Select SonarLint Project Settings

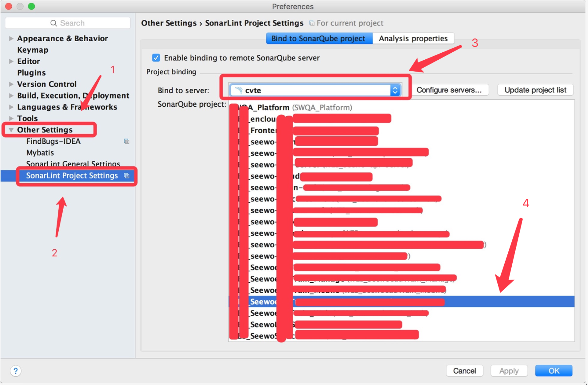(x=72, y=176)
